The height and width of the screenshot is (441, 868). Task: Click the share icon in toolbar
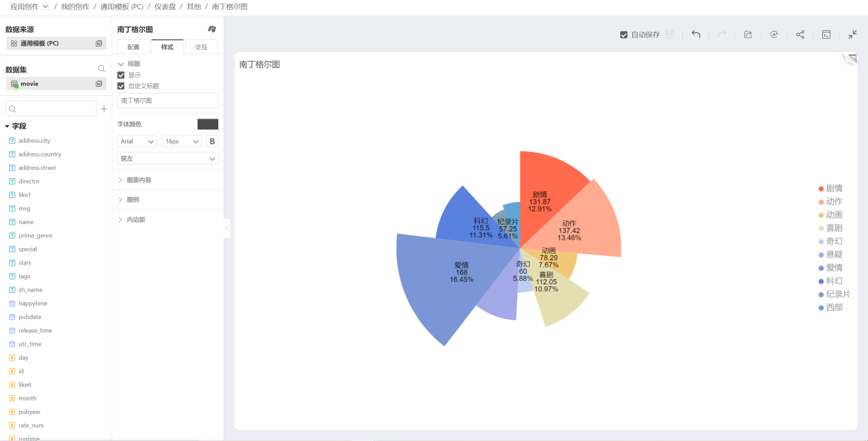point(800,34)
